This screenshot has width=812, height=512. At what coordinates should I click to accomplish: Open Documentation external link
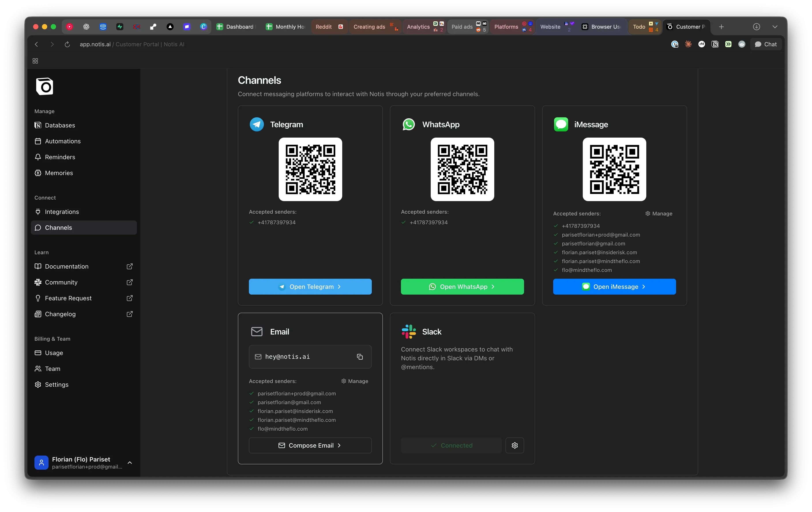point(84,266)
